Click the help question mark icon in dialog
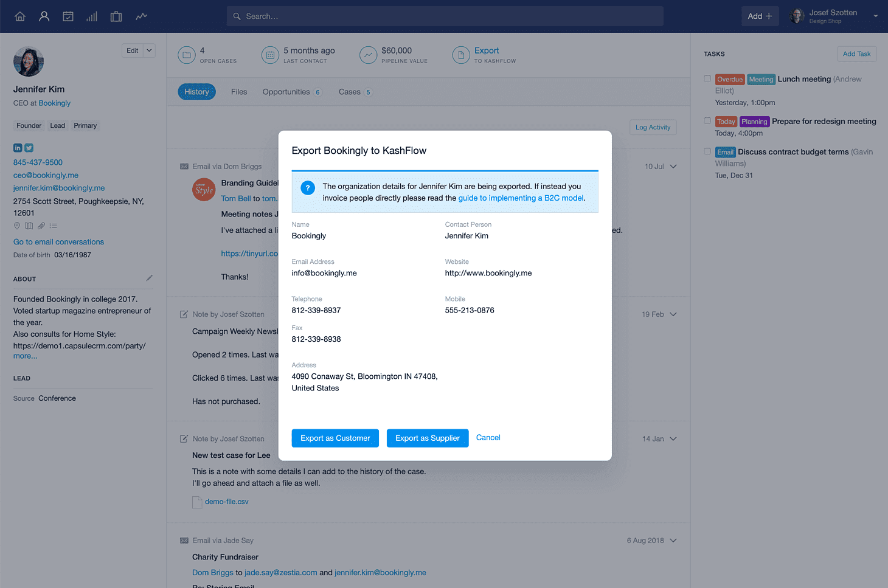 (308, 188)
